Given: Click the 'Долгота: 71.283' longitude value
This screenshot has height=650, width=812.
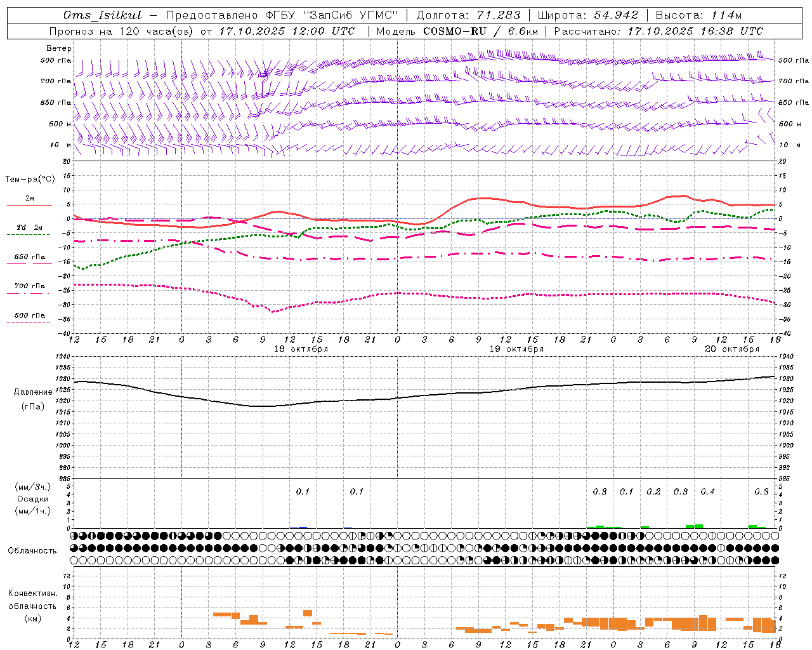Looking at the screenshot, I should pyautogui.click(x=468, y=15).
